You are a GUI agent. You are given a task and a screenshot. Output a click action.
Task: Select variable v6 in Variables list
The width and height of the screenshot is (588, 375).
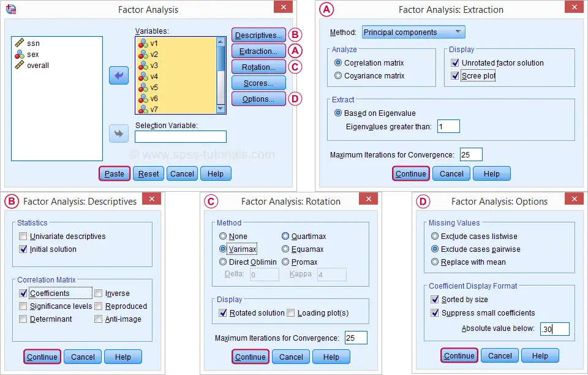click(x=148, y=99)
